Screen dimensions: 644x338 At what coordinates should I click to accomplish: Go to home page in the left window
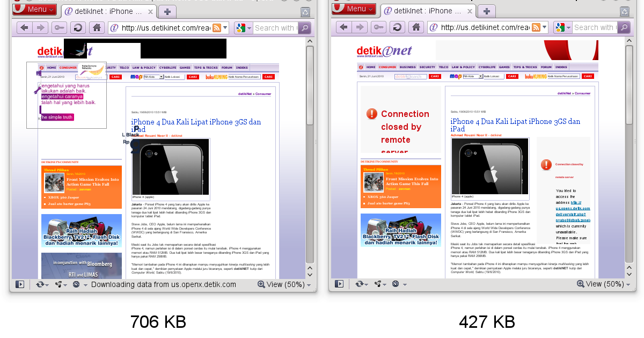[x=97, y=28]
